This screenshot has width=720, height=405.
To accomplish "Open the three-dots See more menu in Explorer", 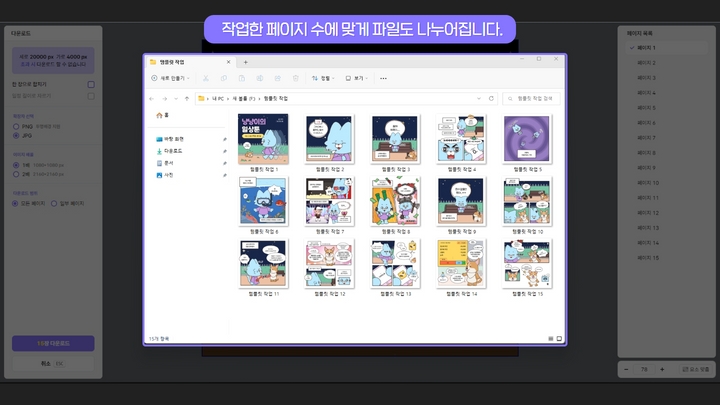I will tap(383, 79).
